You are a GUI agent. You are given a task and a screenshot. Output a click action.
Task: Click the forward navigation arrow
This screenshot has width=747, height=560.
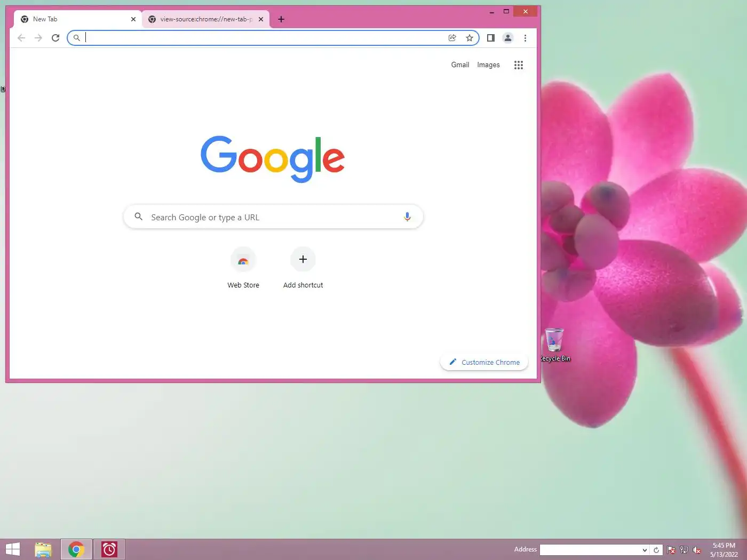point(38,38)
